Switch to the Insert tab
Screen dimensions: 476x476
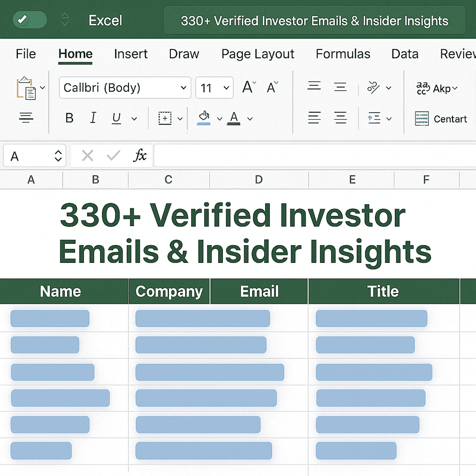pyautogui.click(x=131, y=54)
